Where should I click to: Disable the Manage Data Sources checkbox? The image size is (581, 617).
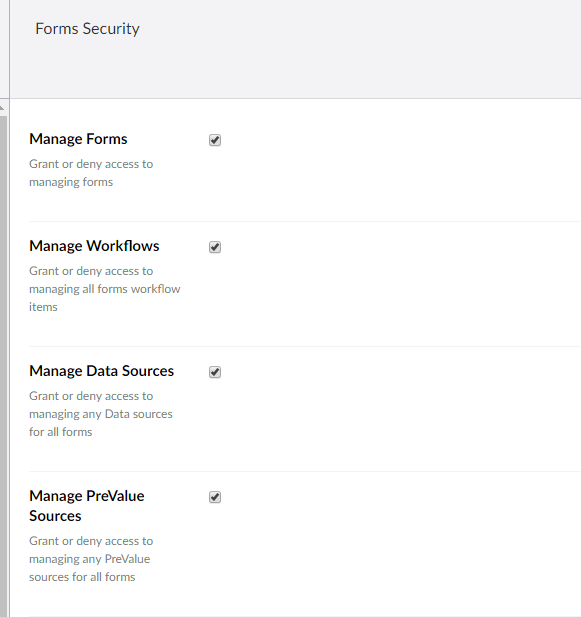[x=215, y=372]
